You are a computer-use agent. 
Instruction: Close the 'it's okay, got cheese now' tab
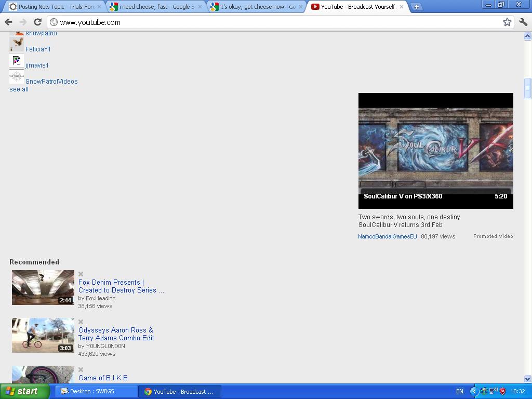(301, 7)
